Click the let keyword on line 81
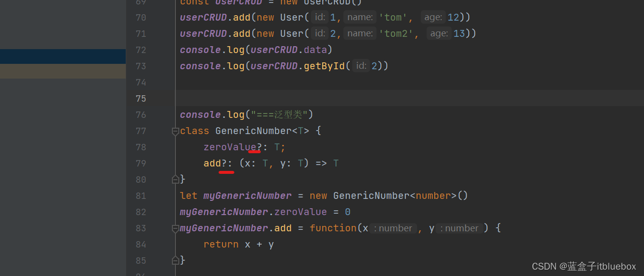The image size is (644, 276). (x=189, y=195)
